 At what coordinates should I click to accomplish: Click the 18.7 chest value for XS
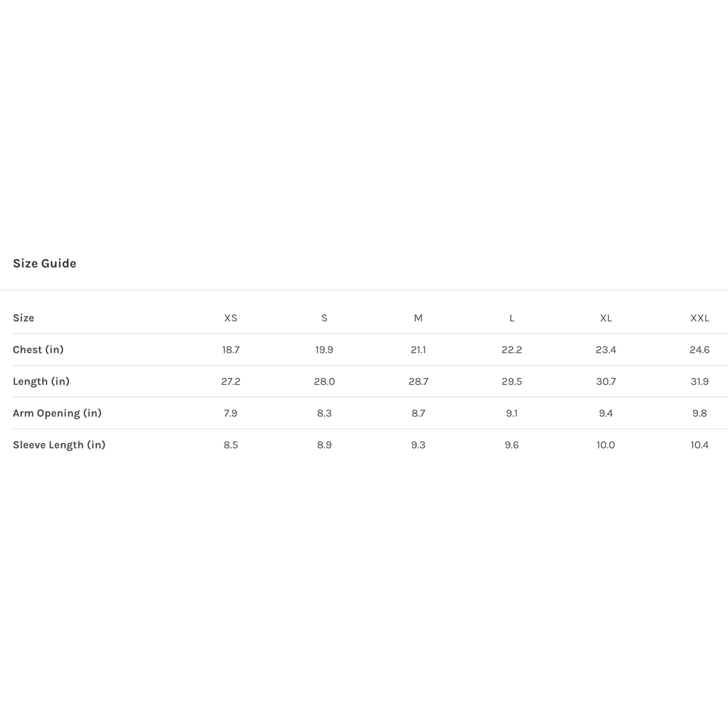point(231,350)
